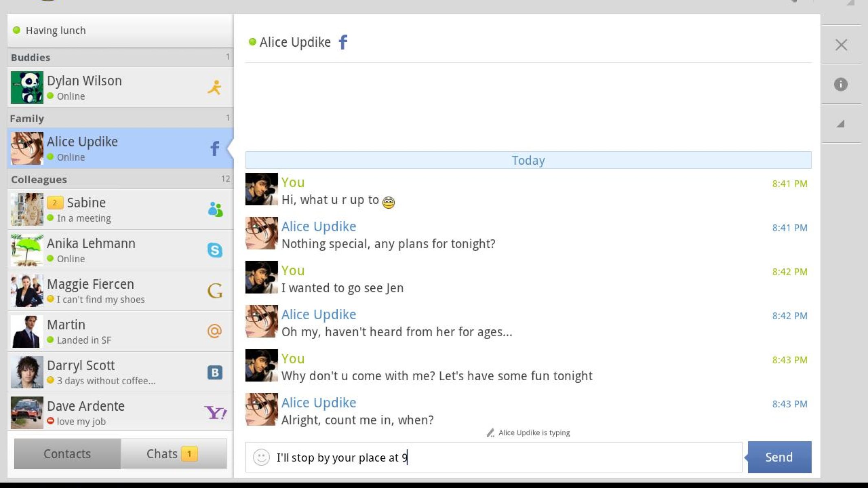This screenshot has width=868, height=488.
Task: Click the @ mail icon beside Martin
Action: (x=214, y=331)
